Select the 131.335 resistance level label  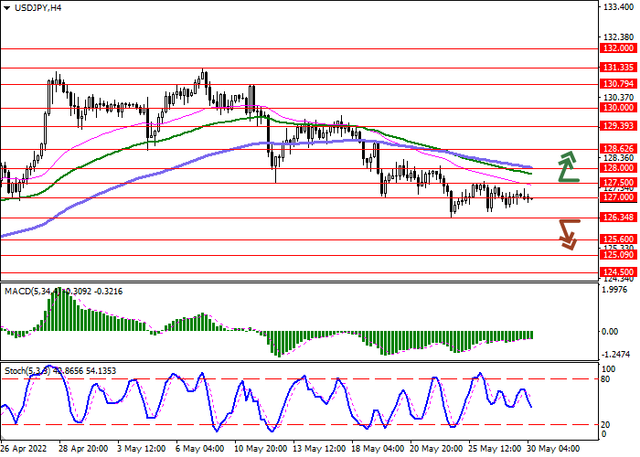617,68
